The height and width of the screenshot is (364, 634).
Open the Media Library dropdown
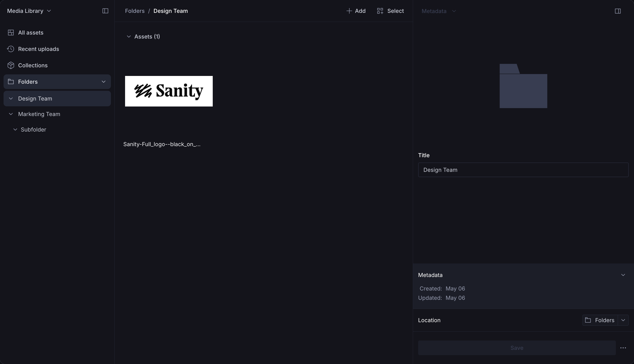click(x=29, y=11)
